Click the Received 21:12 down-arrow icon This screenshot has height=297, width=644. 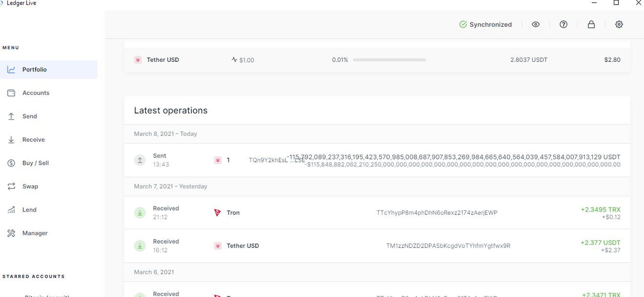(140, 213)
